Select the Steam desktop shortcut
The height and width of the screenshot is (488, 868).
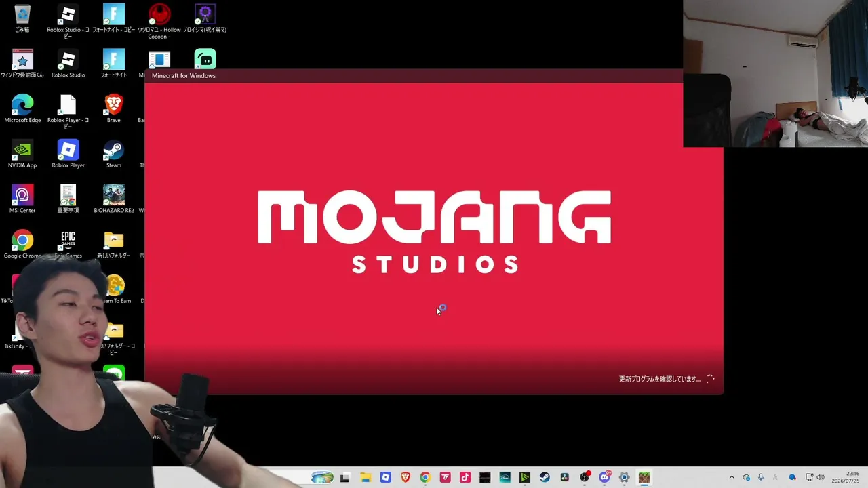(x=113, y=155)
